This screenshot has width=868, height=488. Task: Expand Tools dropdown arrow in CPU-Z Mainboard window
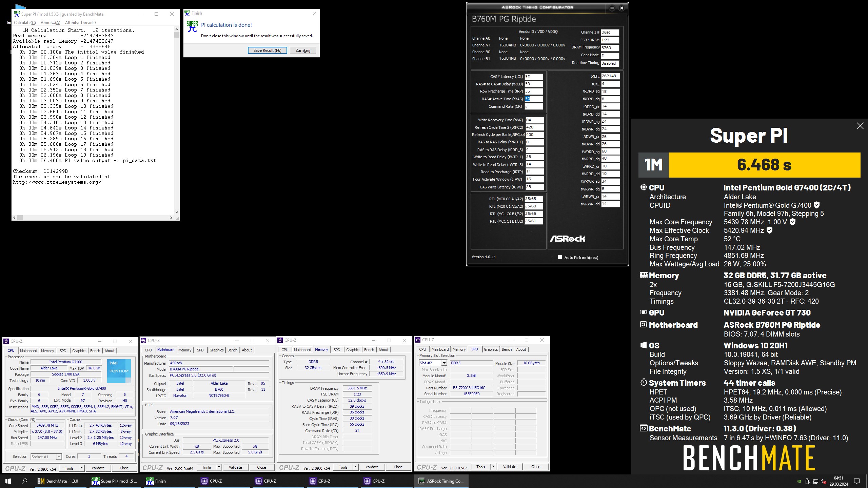pos(219,467)
